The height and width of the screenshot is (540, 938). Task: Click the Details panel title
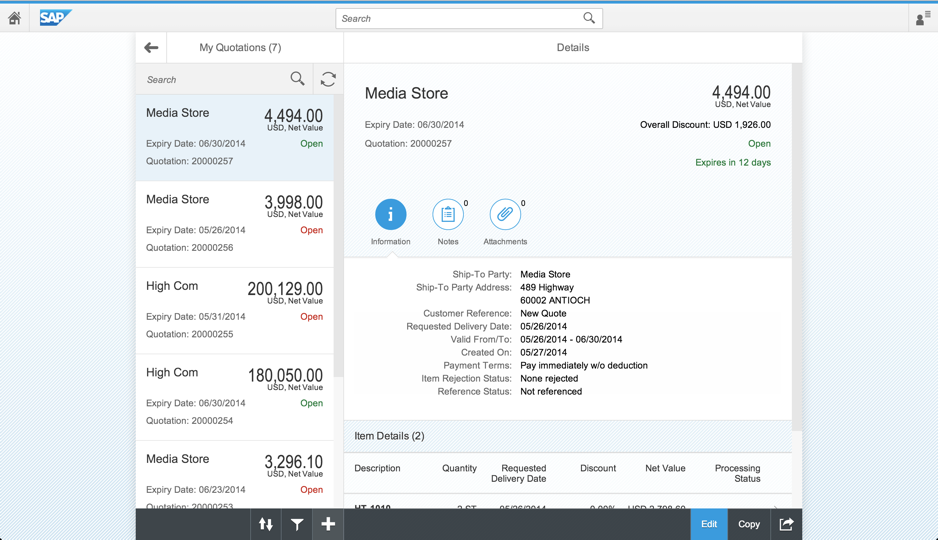point(572,47)
